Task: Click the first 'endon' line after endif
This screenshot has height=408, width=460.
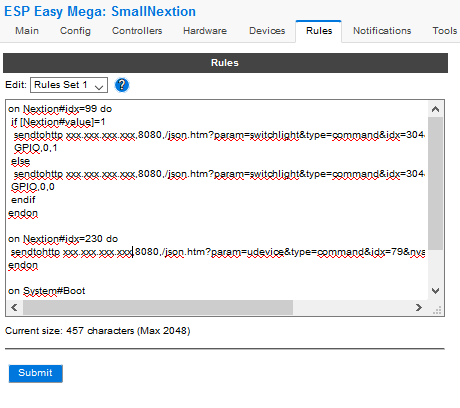Action: (x=23, y=213)
